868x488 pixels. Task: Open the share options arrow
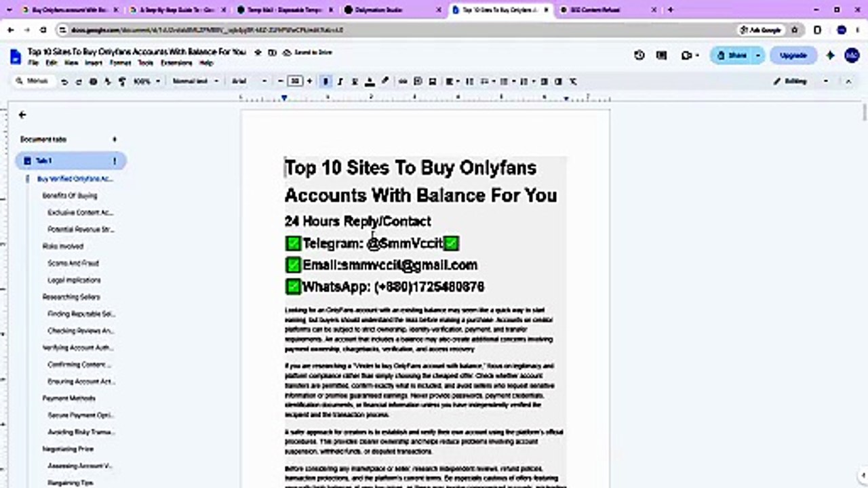pyautogui.click(x=758, y=56)
